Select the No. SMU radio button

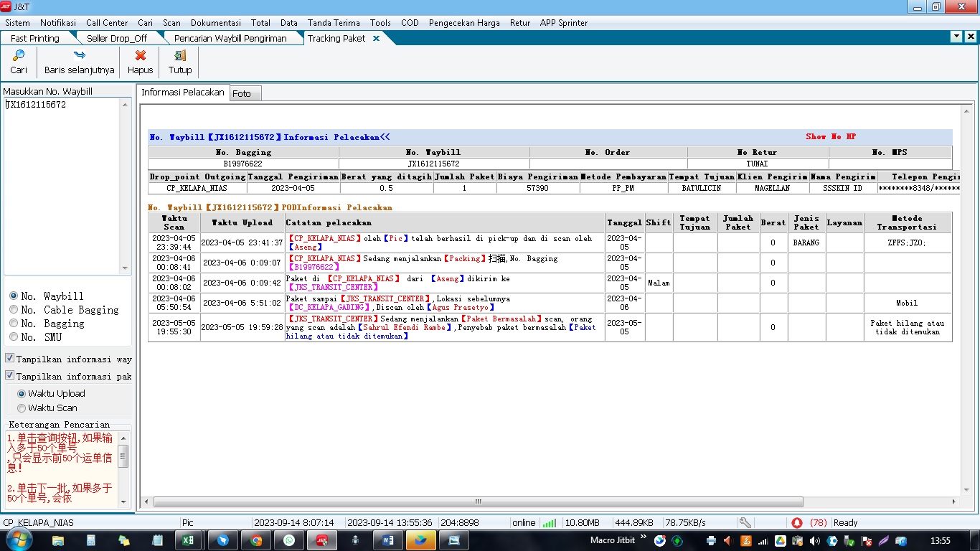click(14, 336)
